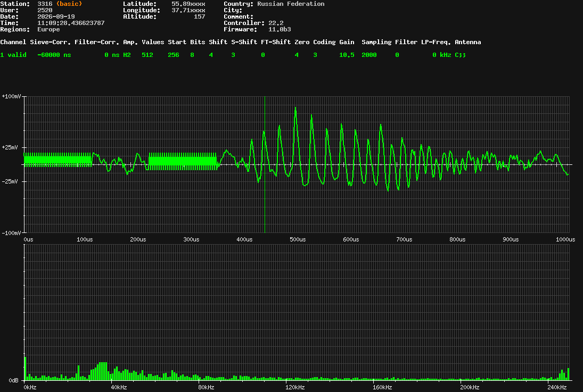583x392 pixels.
Task: Click the vertical trigger marker line in waveform
Action: click(265, 164)
